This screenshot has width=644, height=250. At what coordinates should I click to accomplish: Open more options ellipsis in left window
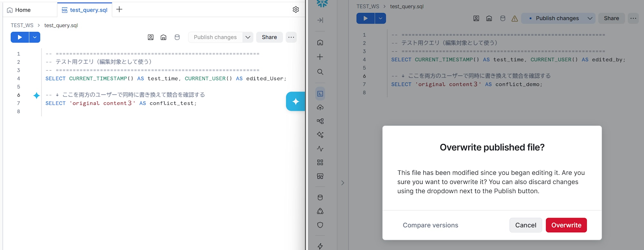tap(291, 37)
